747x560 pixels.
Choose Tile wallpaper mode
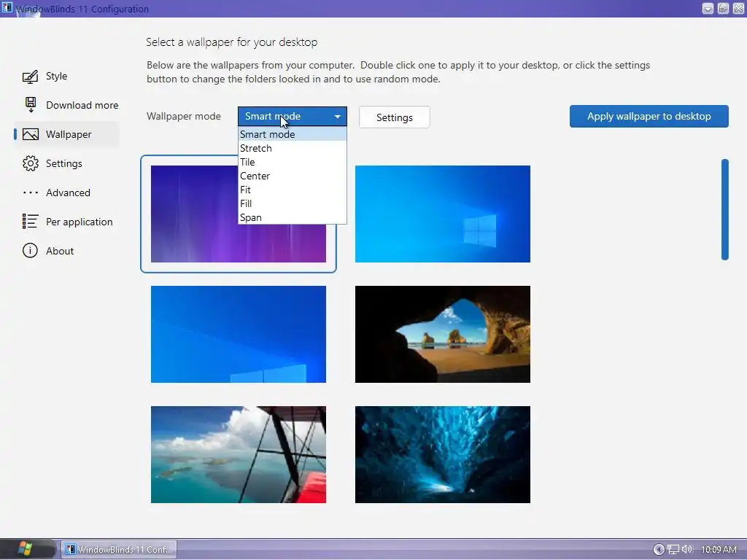click(292, 162)
